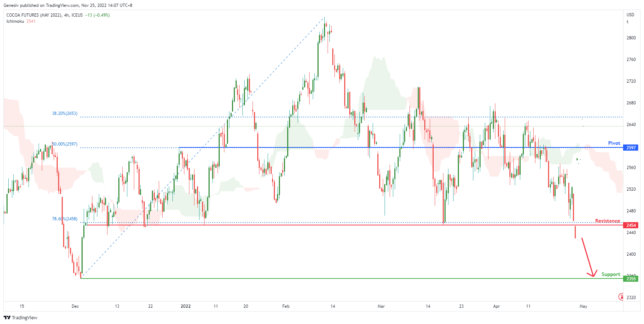Click the red downward arrow head near Support

point(592,275)
